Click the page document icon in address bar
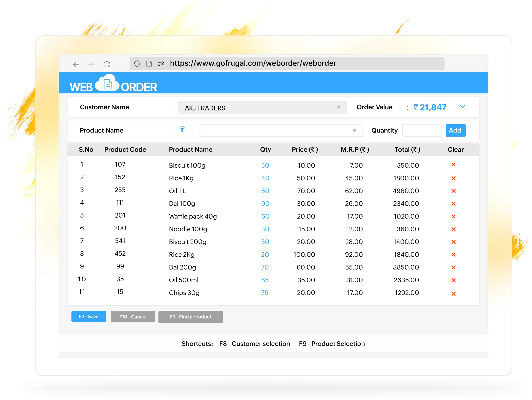Image resolution: width=532 pixels, height=400 pixels. coord(149,64)
